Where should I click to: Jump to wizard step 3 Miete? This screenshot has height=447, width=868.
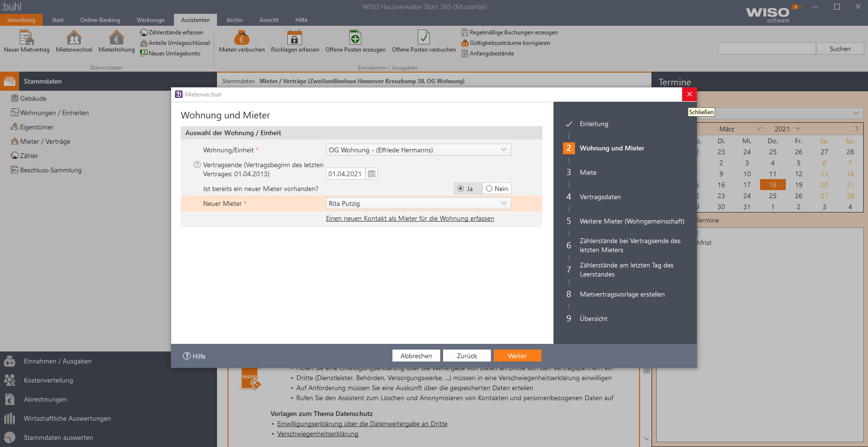[588, 172]
